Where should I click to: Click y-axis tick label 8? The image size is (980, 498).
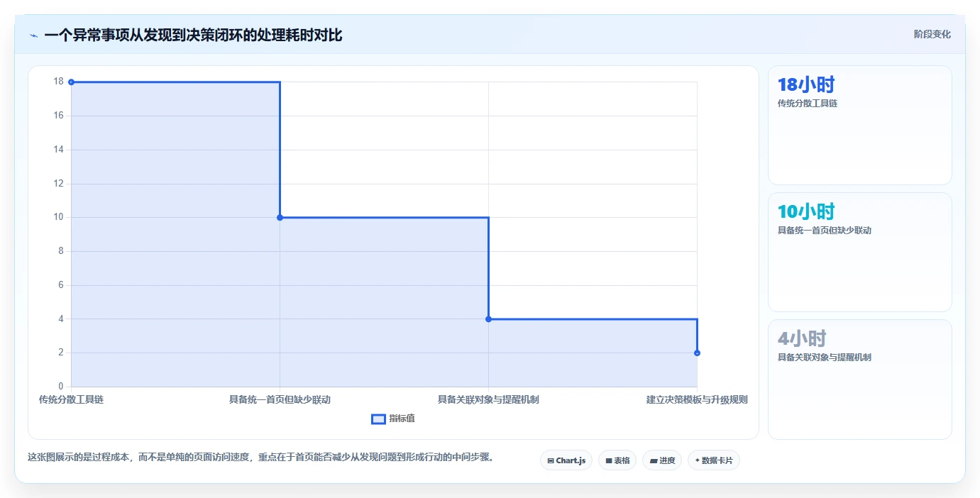[x=60, y=251]
